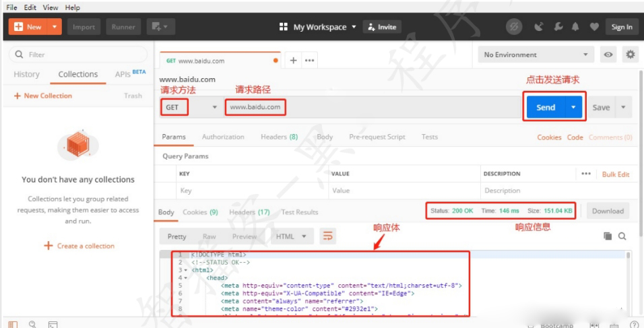Open the No Environment dropdown
The width and height of the screenshot is (644, 328).
tap(536, 55)
